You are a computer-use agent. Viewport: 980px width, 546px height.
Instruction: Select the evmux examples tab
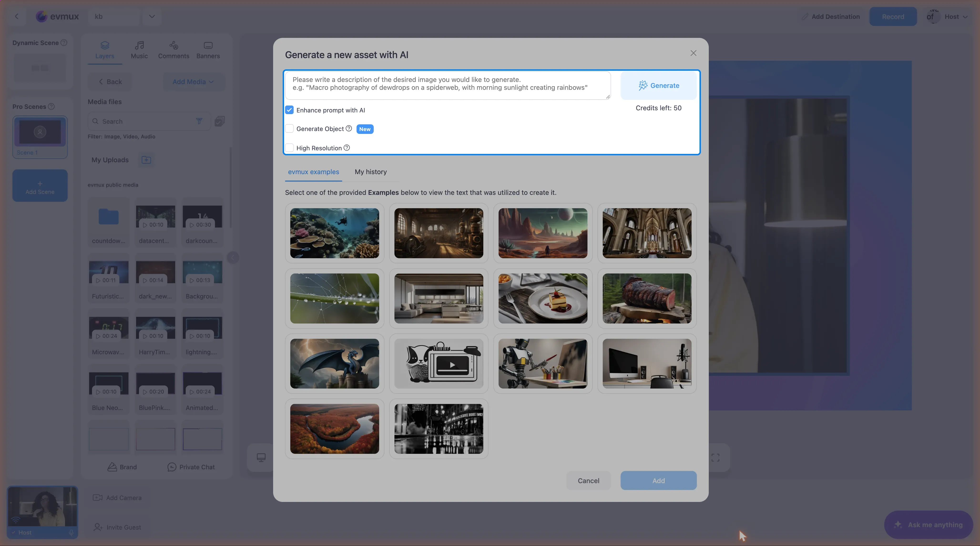[x=313, y=172]
